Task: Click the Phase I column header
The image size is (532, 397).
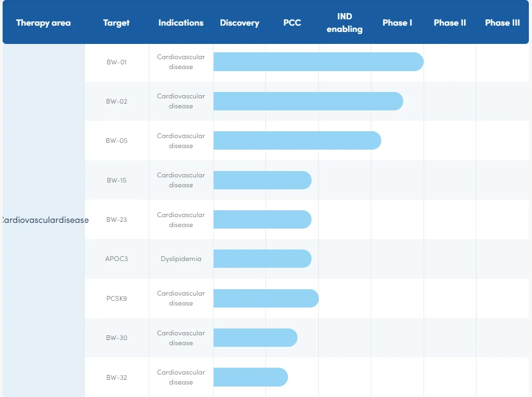Action: [x=397, y=22]
